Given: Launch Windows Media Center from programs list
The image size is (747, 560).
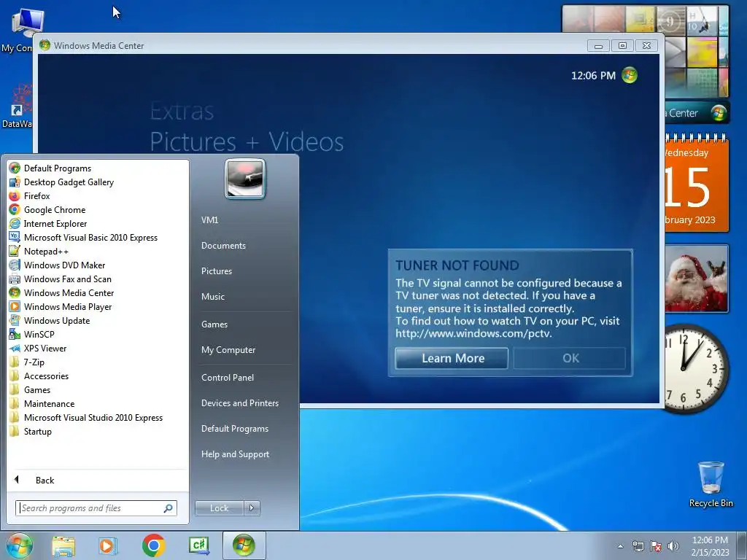Looking at the screenshot, I should click(x=15, y=293).
